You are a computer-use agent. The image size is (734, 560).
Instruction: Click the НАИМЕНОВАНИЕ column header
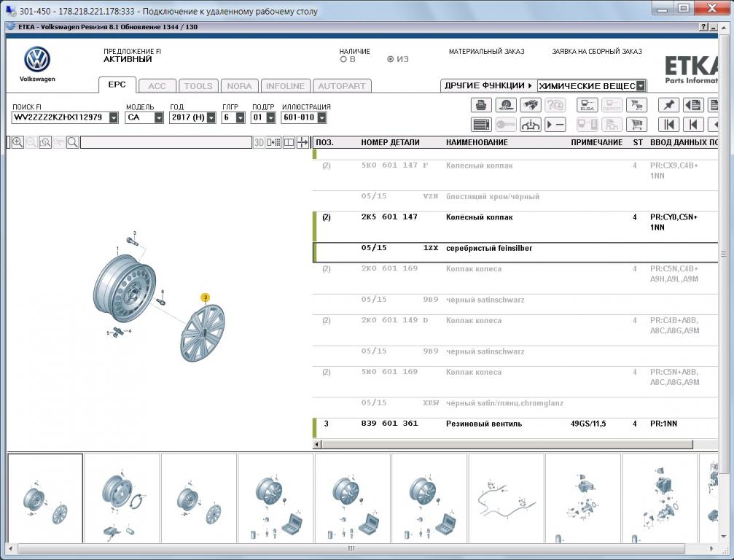[477, 142]
